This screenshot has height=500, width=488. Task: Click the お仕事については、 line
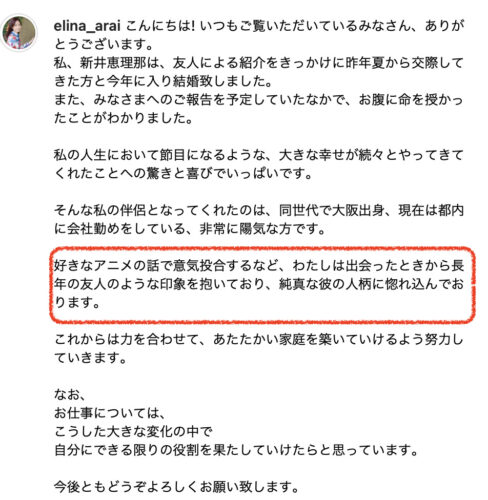click(x=110, y=414)
